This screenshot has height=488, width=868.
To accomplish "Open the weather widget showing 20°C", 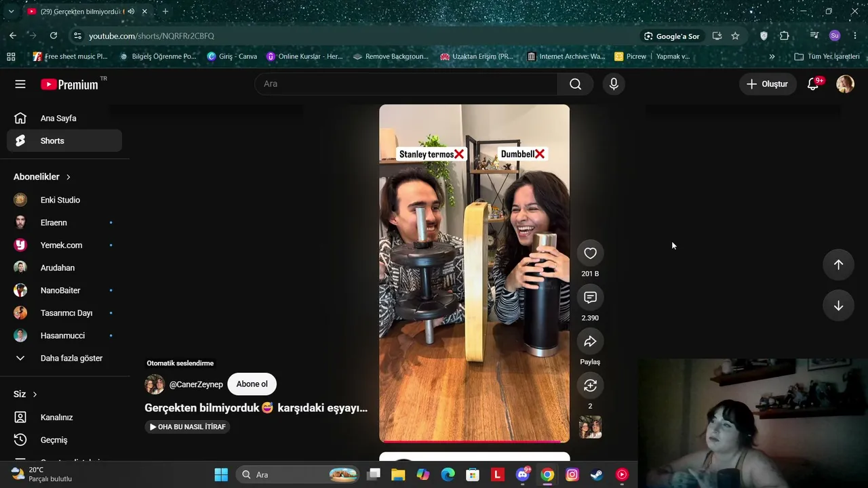I will (x=42, y=474).
